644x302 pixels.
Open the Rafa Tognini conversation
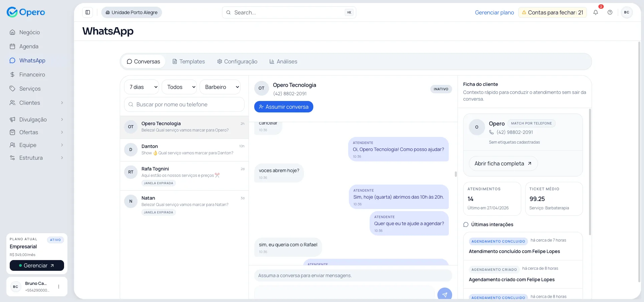[x=184, y=176]
